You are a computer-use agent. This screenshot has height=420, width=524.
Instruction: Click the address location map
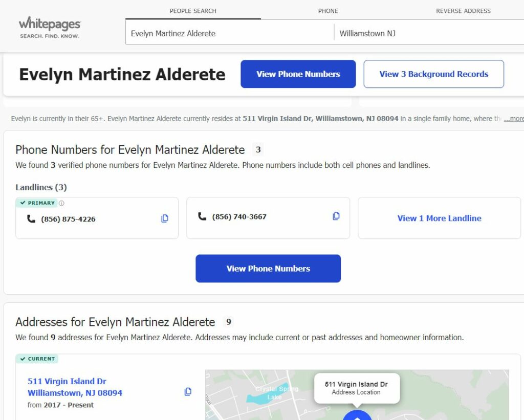[357, 395]
